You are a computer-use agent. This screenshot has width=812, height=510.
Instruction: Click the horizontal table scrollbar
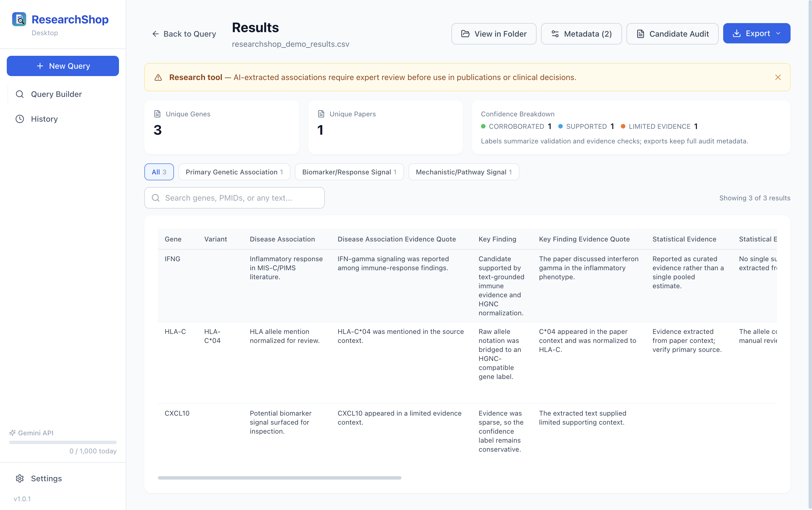(x=279, y=478)
